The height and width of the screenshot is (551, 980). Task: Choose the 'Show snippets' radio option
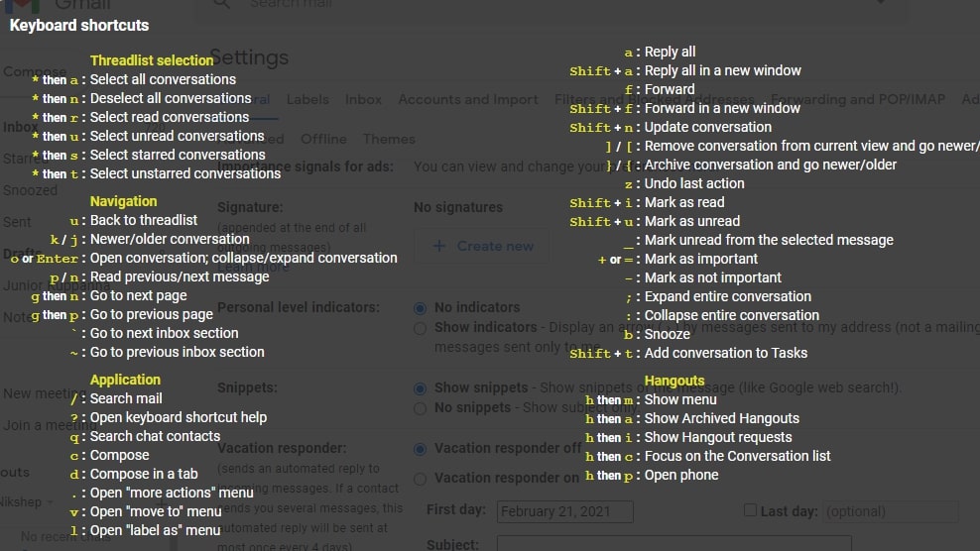420,388
